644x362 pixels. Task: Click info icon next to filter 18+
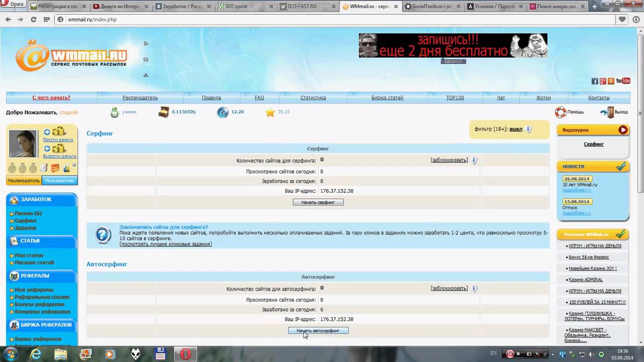coord(528,129)
